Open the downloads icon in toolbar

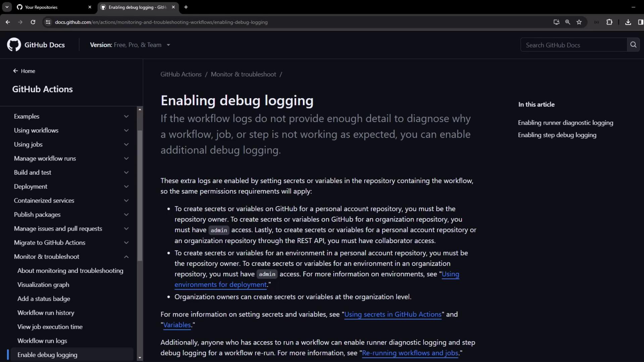tap(628, 22)
